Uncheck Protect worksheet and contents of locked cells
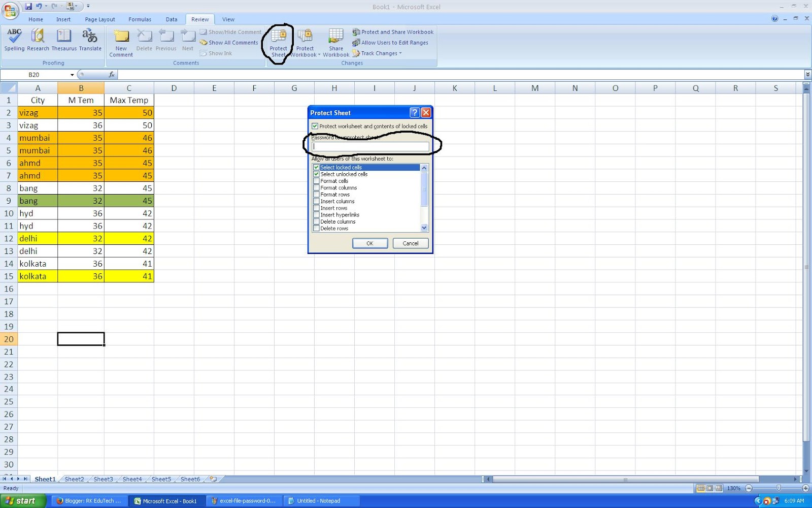 (316, 126)
